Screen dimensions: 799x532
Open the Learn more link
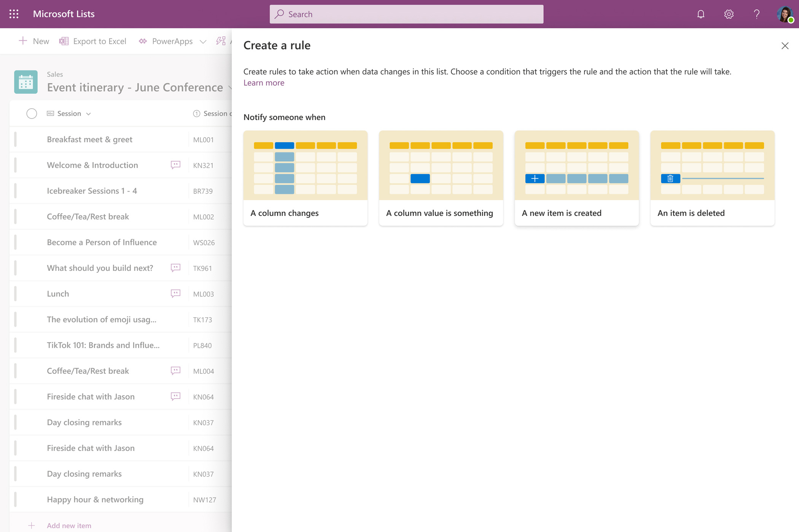point(264,83)
